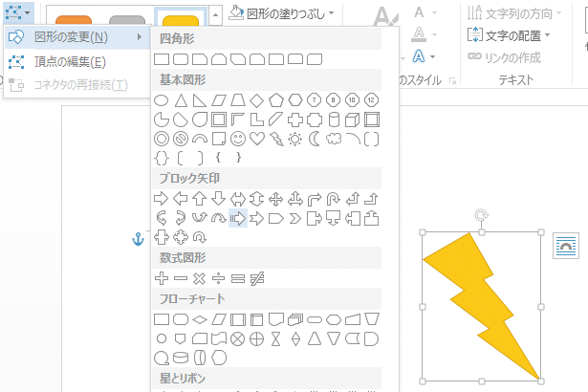Viewport: 588px width, 392px height.
Task: Select the donut ring shape
Action: point(162,140)
